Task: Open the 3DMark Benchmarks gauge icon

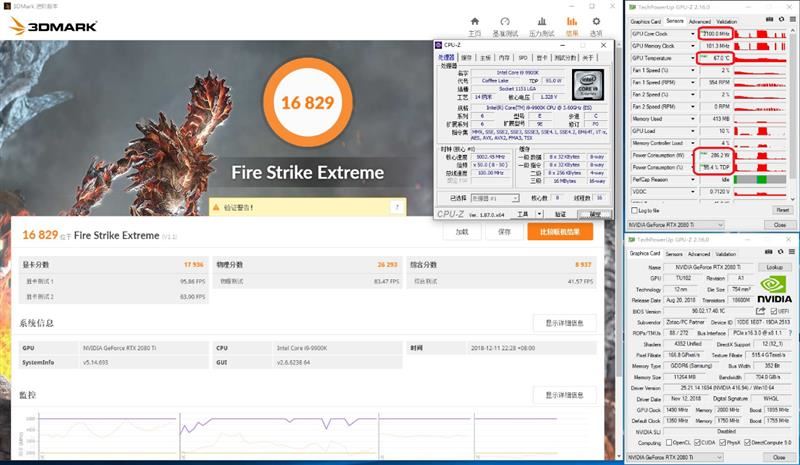Action: point(505,21)
